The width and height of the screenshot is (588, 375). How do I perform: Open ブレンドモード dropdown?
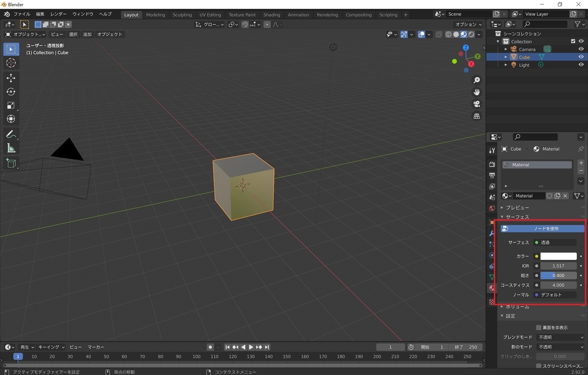pyautogui.click(x=561, y=337)
